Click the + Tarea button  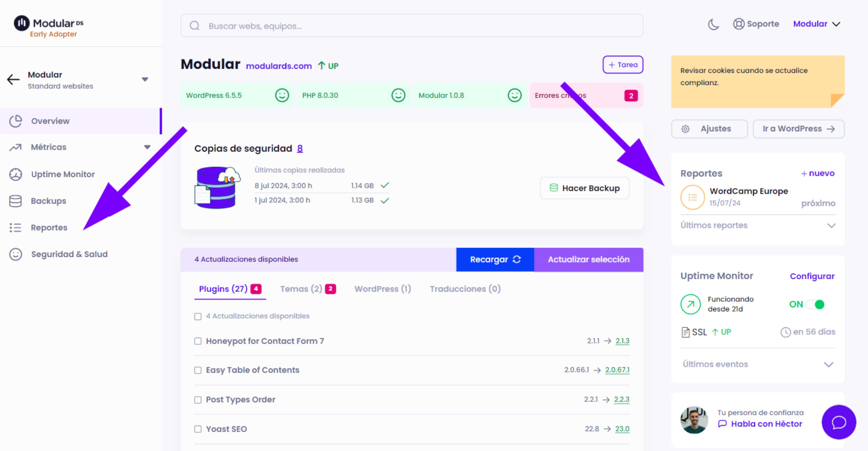point(623,65)
